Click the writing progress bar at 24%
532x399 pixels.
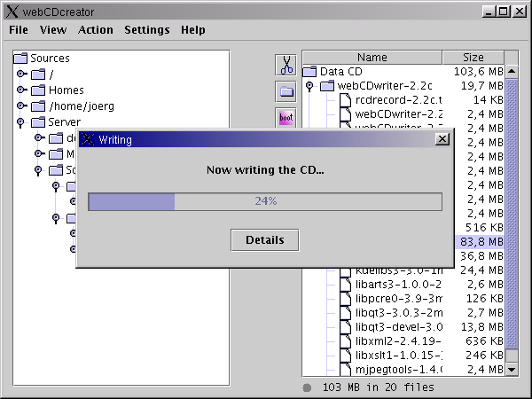(264, 201)
